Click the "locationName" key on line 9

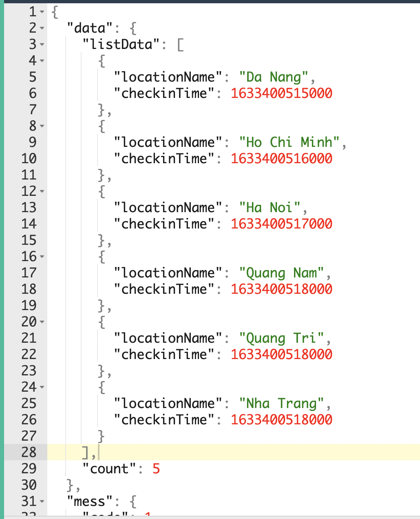pyautogui.click(x=168, y=142)
